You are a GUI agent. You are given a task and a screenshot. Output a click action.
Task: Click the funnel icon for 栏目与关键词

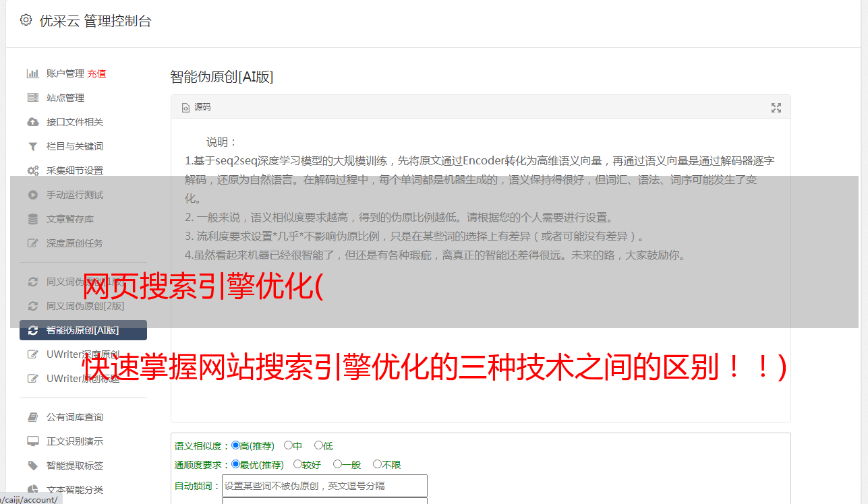[32, 146]
